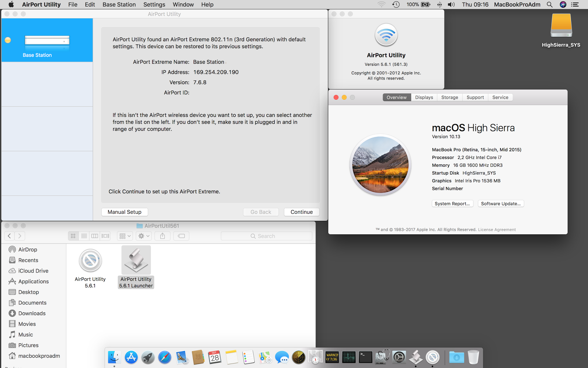Open the Apple menu

11,4
